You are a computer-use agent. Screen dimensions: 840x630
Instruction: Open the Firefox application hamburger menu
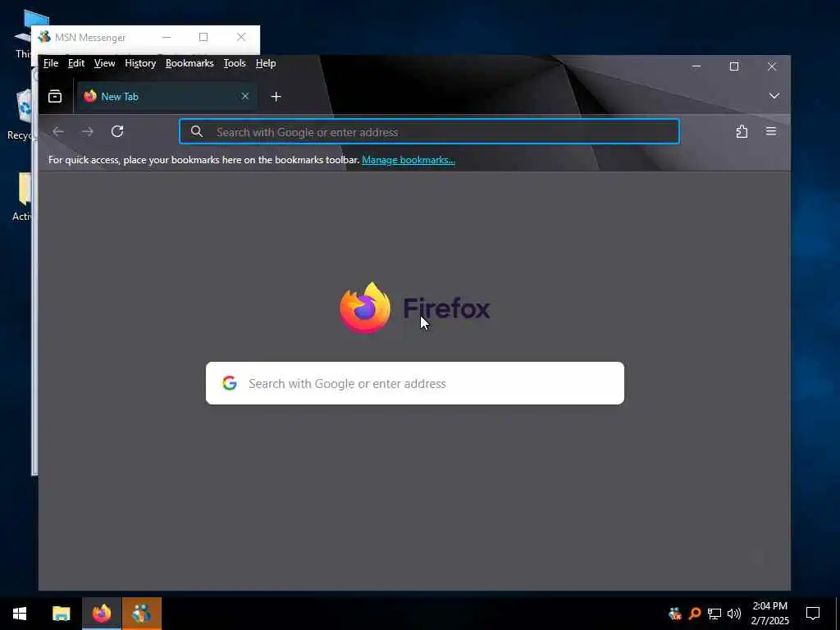[771, 131]
